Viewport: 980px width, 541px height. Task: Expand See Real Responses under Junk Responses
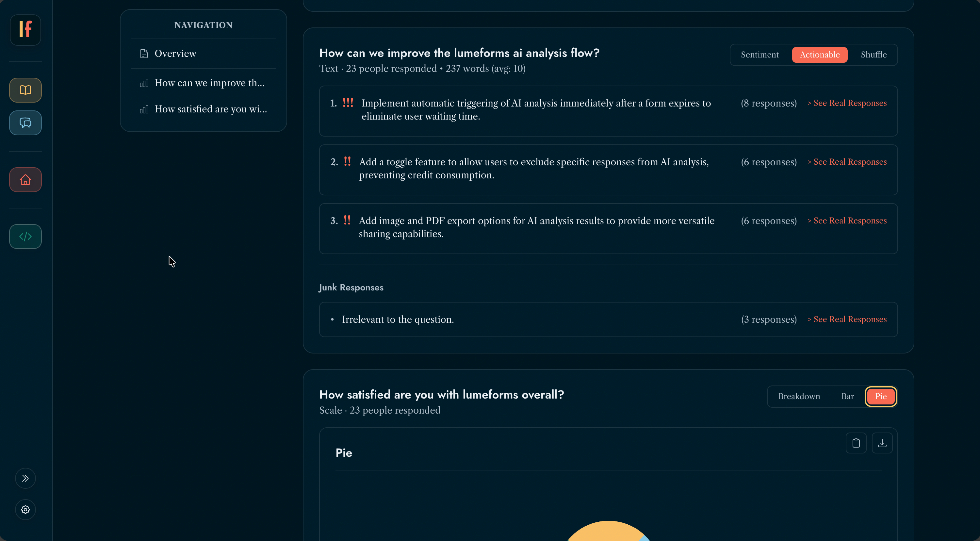pyautogui.click(x=847, y=319)
